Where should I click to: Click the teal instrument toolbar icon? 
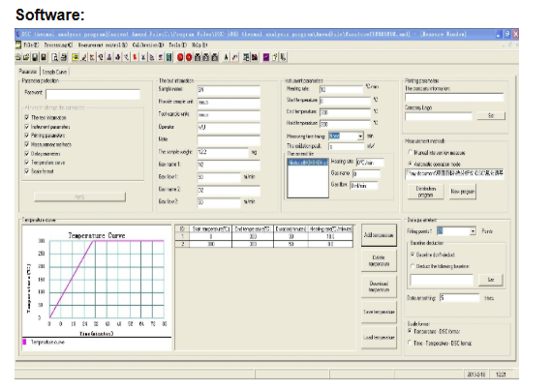point(169,57)
